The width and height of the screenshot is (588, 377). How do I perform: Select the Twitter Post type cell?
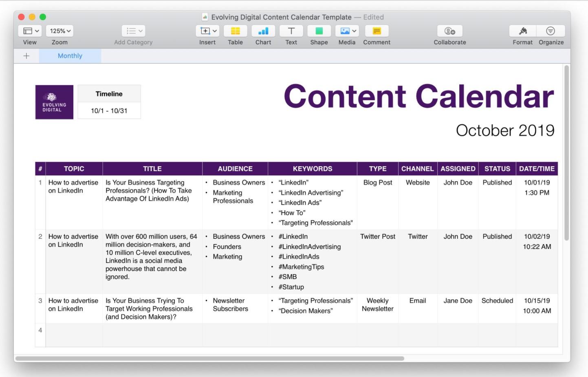pos(378,262)
